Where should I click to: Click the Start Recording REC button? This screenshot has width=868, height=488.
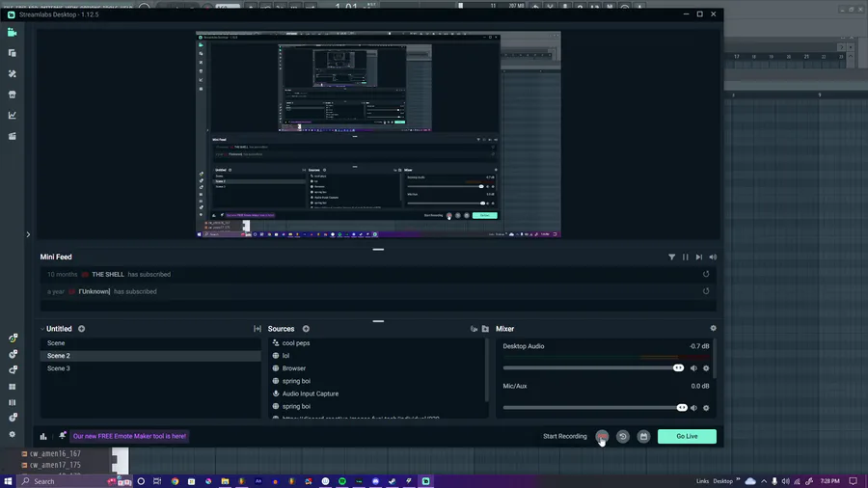point(602,436)
